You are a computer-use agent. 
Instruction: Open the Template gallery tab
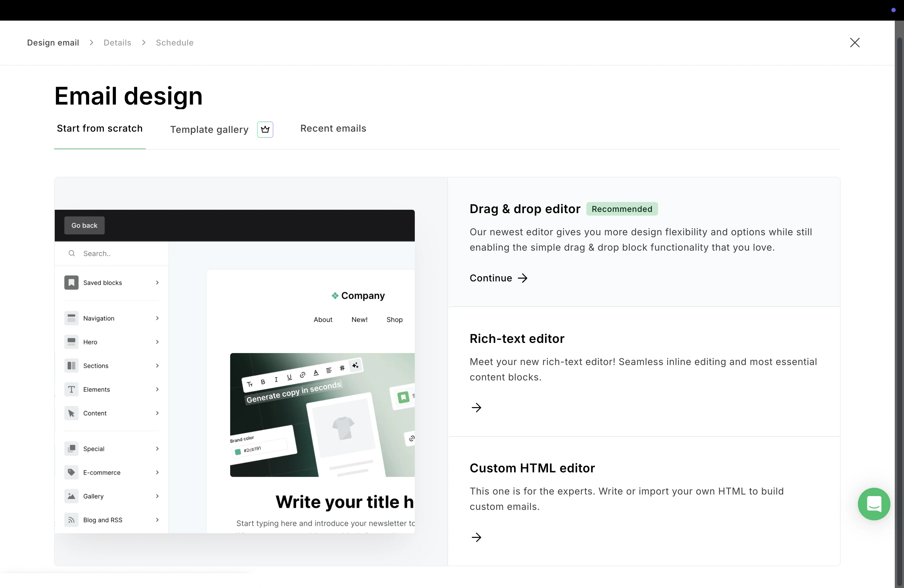[209, 129]
